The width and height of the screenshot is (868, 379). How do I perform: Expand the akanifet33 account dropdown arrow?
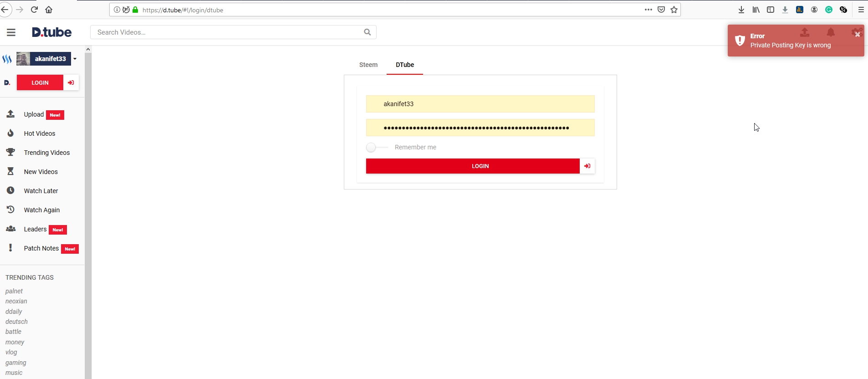pyautogui.click(x=75, y=59)
